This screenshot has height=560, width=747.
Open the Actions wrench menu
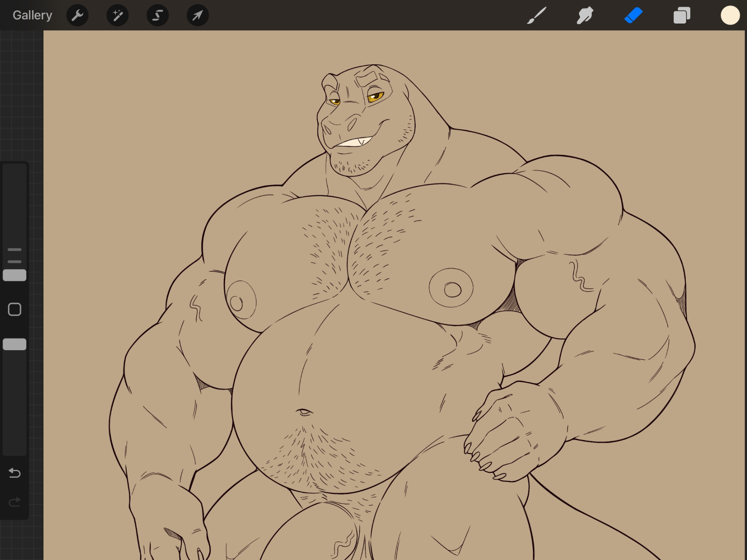point(77,15)
